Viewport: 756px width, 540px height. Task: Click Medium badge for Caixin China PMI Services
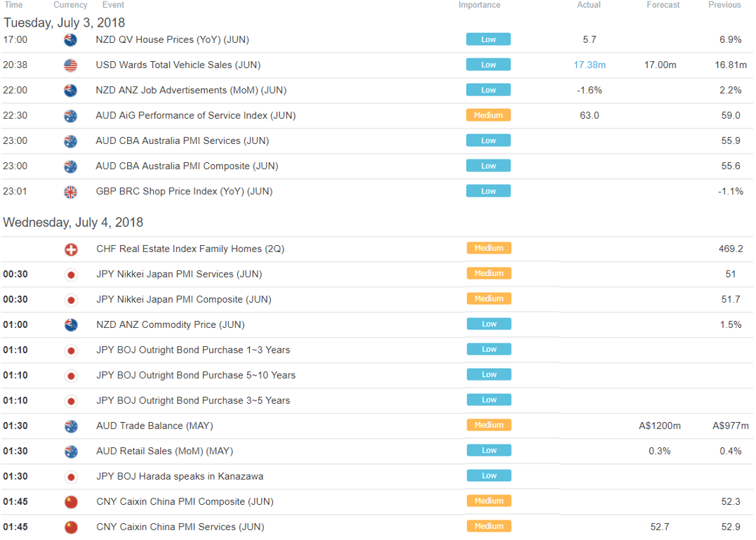(489, 526)
